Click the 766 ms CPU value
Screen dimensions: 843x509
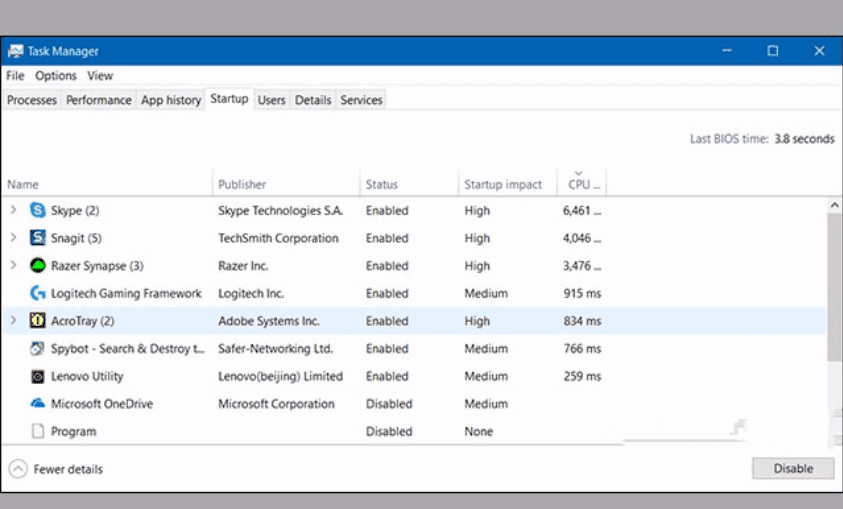point(582,348)
